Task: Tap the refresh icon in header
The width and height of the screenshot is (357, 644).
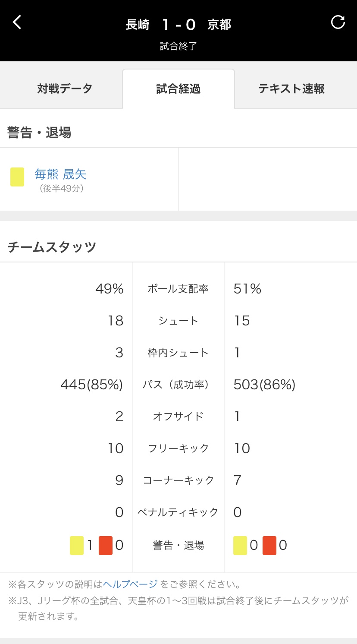Action: pyautogui.click(x=338, y=22)
